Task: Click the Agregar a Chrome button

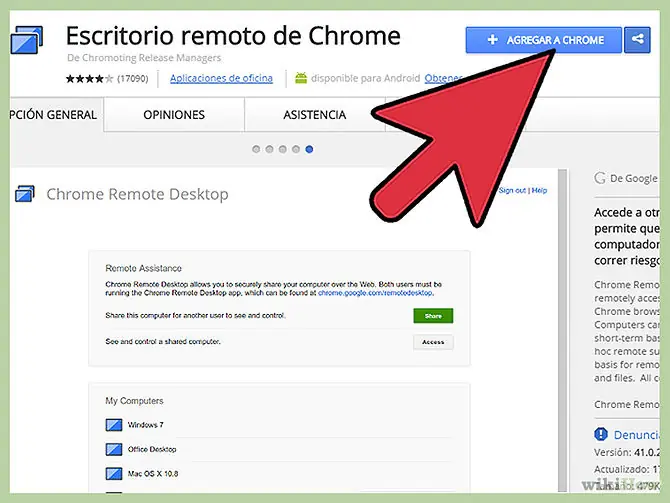Action: tap(544, 40)
